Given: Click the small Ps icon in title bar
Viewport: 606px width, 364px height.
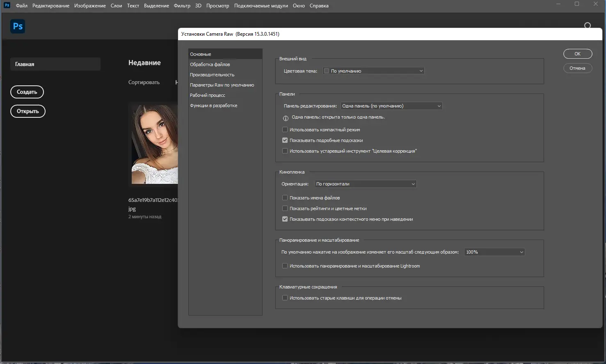Looking at the screenshot, I should click(x=7, y=5).
